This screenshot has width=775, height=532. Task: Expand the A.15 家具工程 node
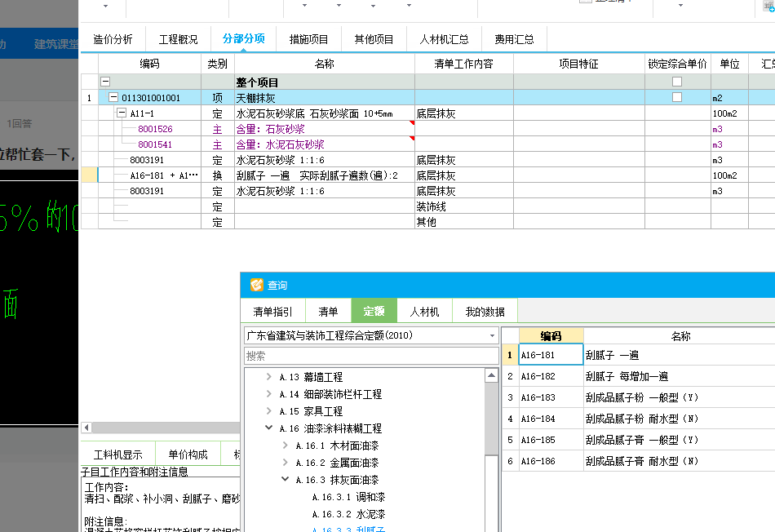[x=268, y=411]
